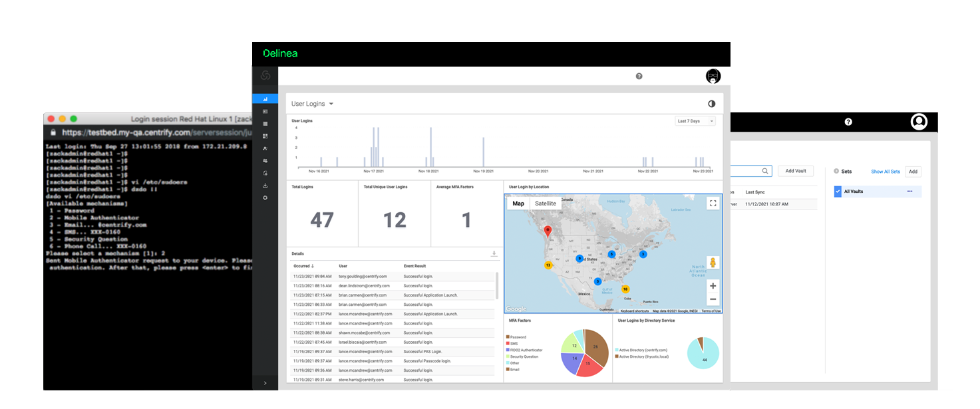Open the Settings gear in the sidebar
980x409 pixels.
pyautogui.click(x=265, y=198)
